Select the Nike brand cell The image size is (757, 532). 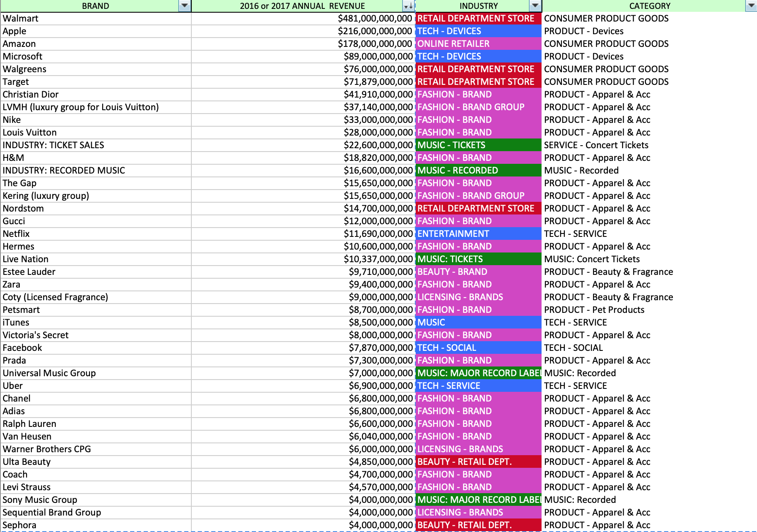(x=96, y=120)
